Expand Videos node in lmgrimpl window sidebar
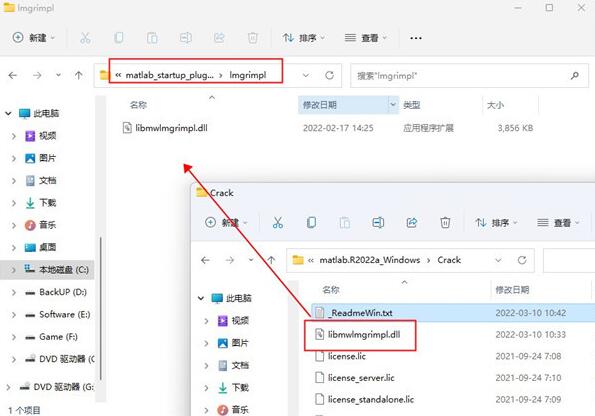595x416 pixels. point(14,136)
